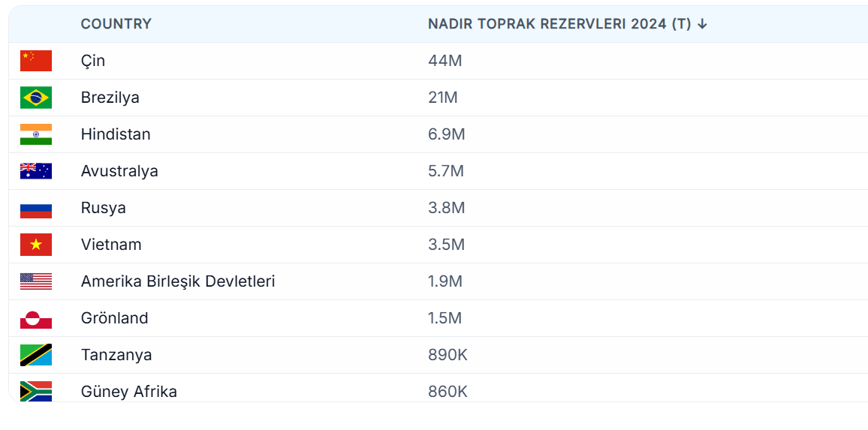Click the Greenland flag icon
The width and height of the screenshot is (868, 430).
[x=36, y=318]
